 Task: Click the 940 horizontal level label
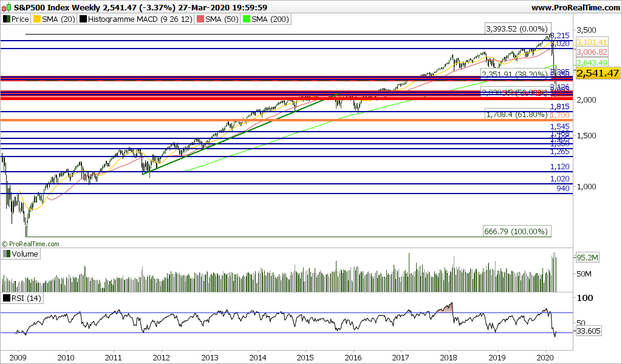point(563,188)
